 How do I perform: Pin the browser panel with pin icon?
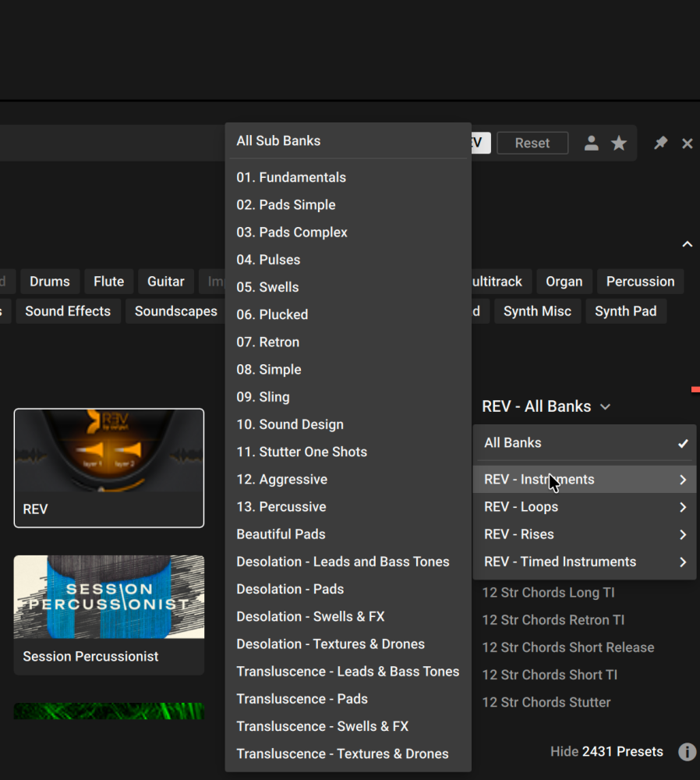click(660, 144)
